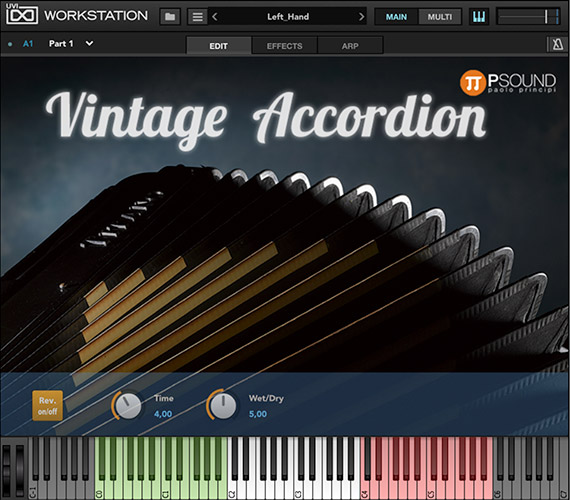The width and height of the screenshot is (570, 500).
Task: Click the Time value 4,00
Action: pos(163,414)
